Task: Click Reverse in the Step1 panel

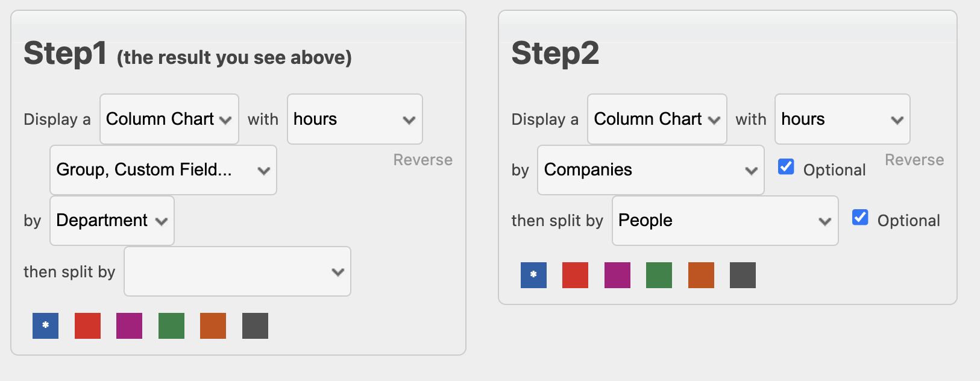Action: [422, 159]
